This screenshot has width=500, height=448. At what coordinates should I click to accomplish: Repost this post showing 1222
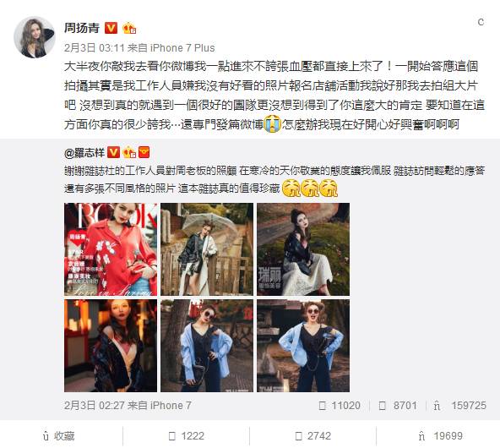(x=186, y=436)
